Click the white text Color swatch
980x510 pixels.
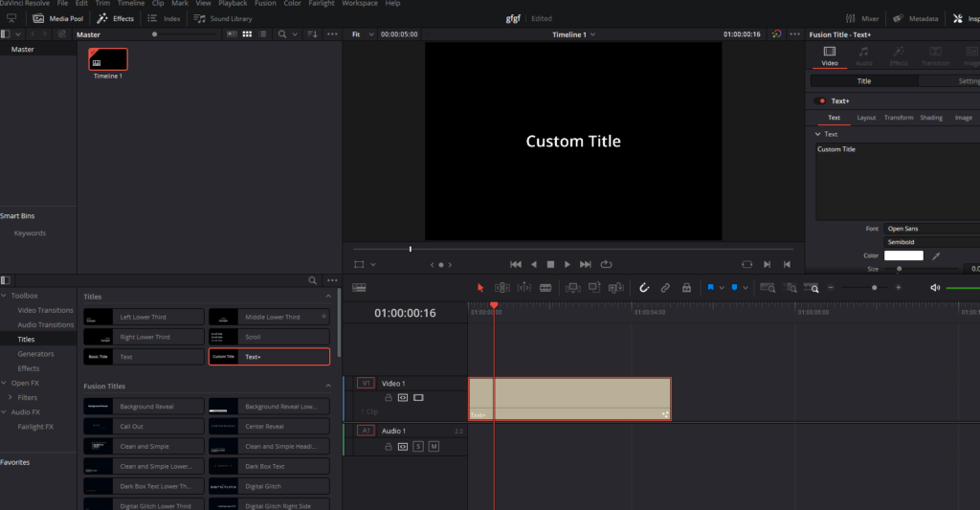click(x=903, y=255)
